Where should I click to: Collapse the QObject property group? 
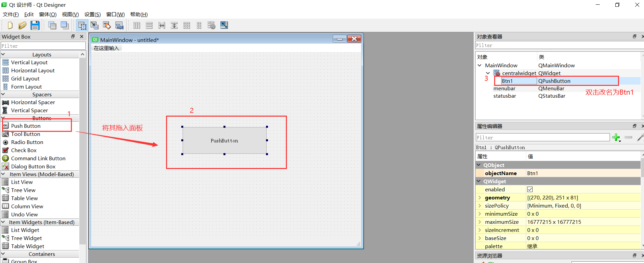tap(479, 165)
